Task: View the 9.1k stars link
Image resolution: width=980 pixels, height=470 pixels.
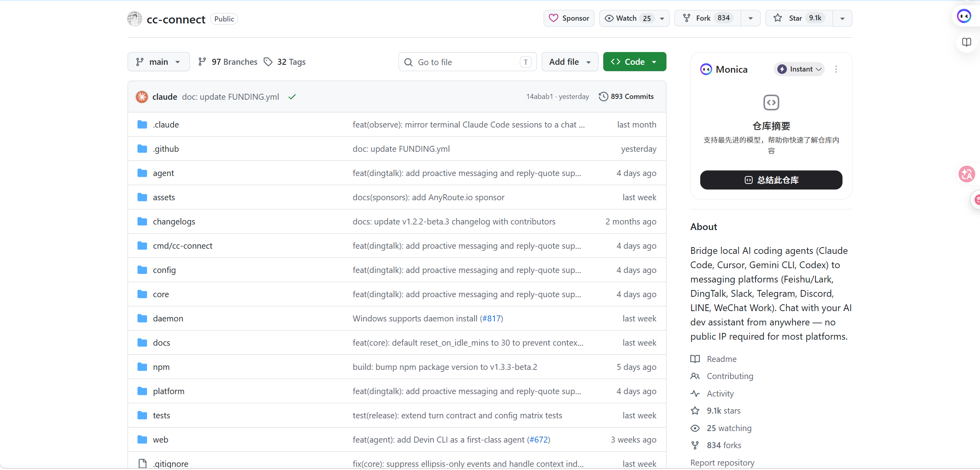Action: (723, 411)
